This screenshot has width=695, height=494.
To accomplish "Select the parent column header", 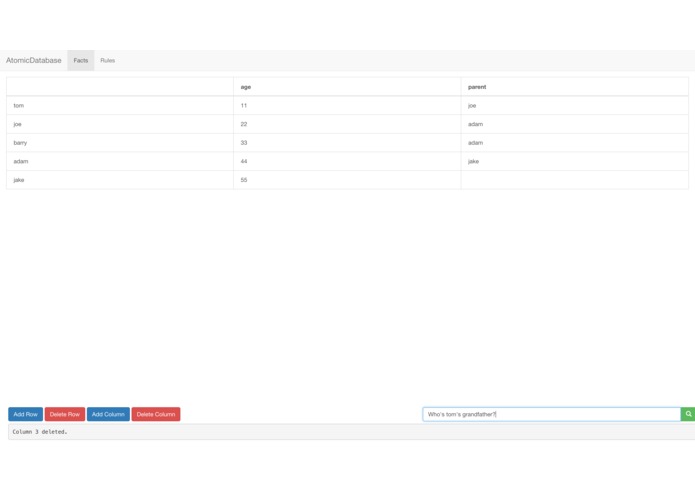I will (574, 87).
